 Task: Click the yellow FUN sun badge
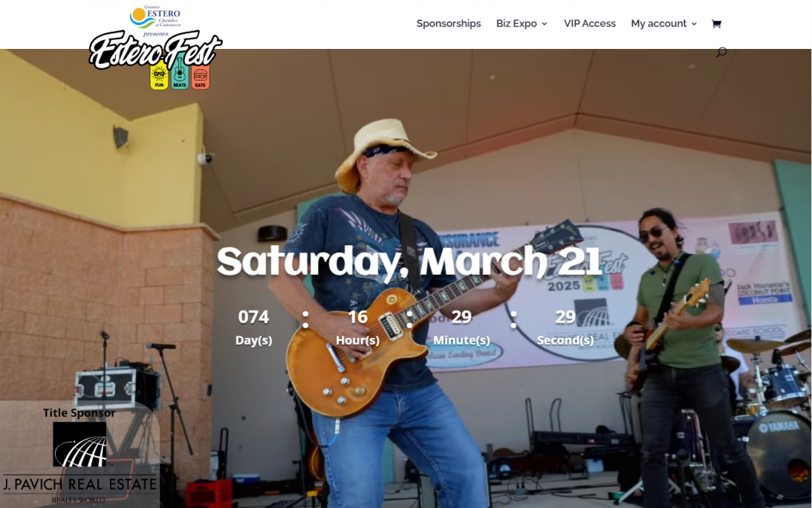(x=159, y=76)
